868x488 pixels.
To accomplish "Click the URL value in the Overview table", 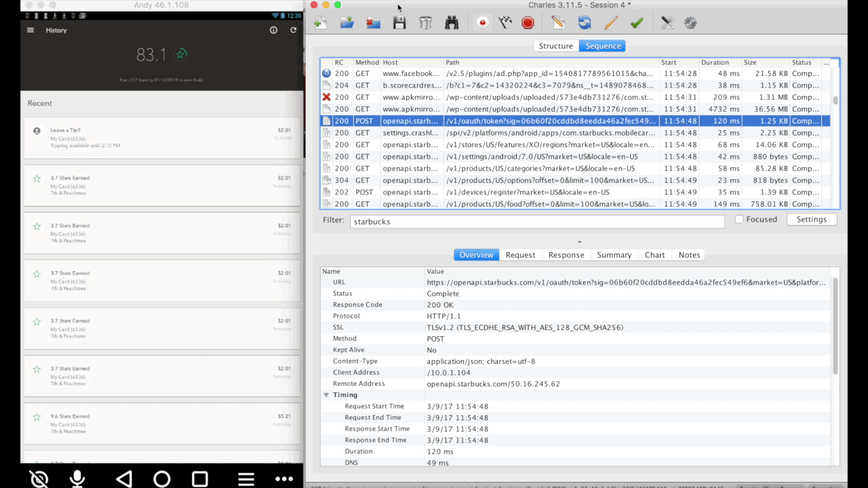I will (x=627, y=283).
